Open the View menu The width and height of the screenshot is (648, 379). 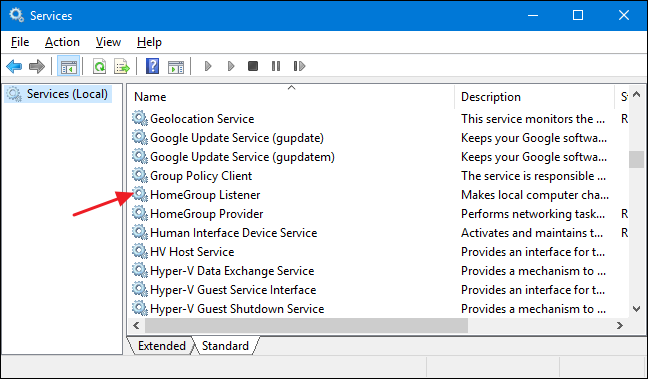[108, 42]
